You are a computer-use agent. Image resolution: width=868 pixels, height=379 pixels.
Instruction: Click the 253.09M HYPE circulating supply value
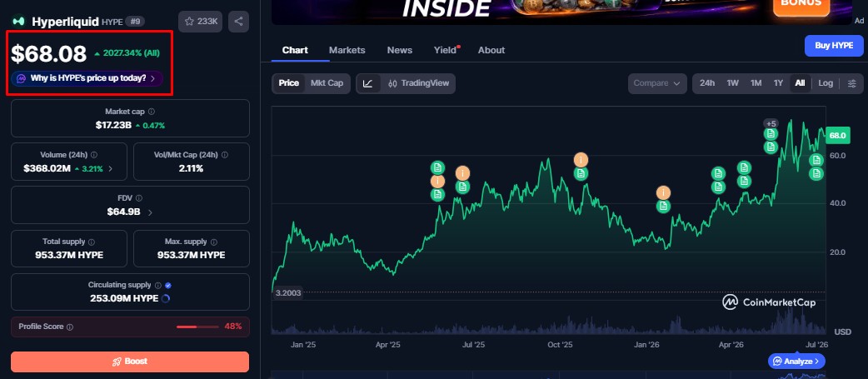[124, 298]
